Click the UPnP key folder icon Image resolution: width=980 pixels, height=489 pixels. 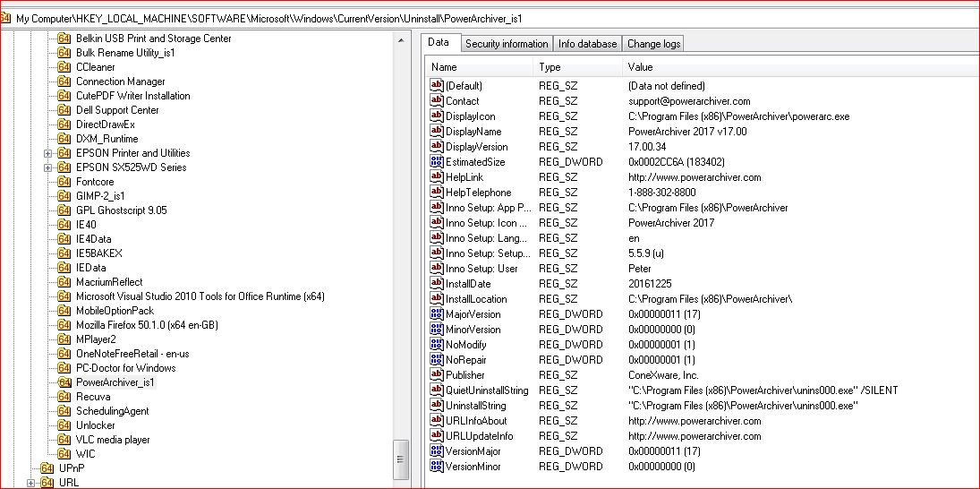click(x=47, y=468)
